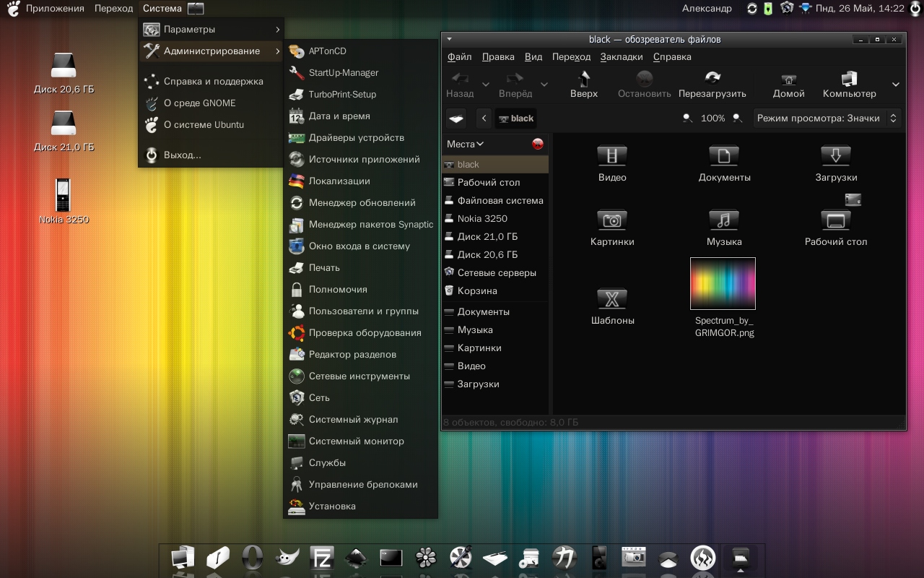This screenshot has height=578, width=924.
Task: Go to Home (Домой) in the toolbar
Action: point(788,84)
